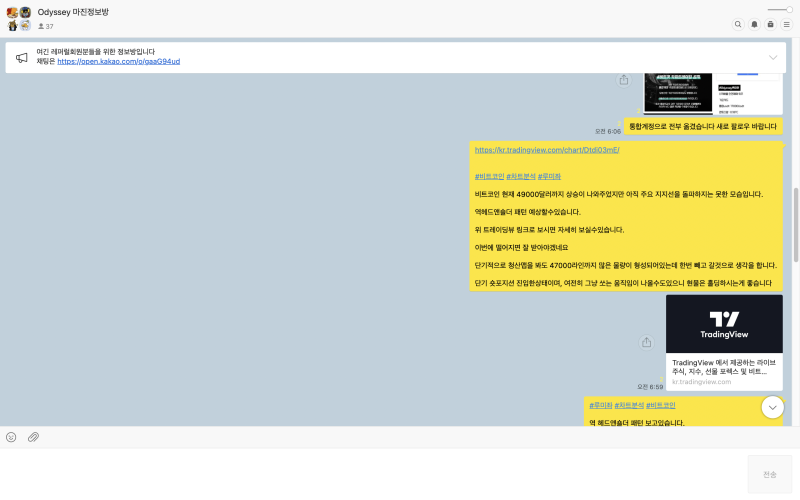Jump to latest message with round down-arrow button

coord(772,407)
